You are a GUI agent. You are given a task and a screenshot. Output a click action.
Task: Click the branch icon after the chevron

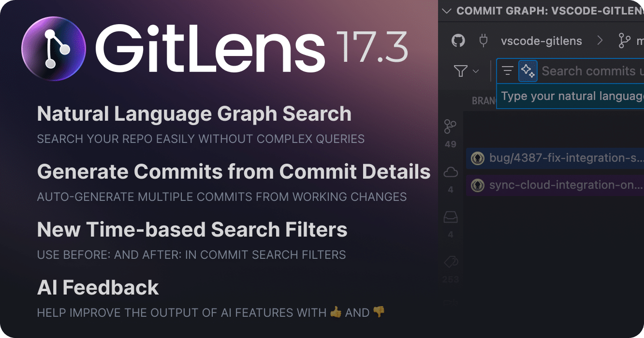point(624,41)
